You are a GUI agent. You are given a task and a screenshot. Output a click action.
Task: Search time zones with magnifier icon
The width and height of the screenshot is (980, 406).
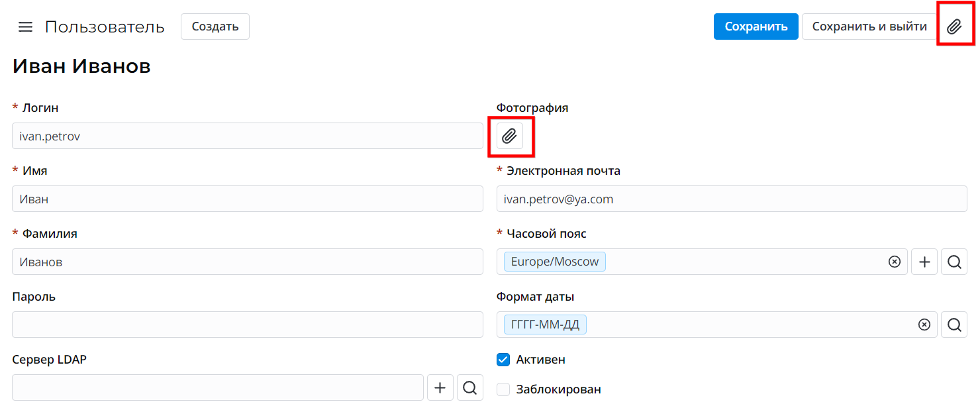coord(954,262)
